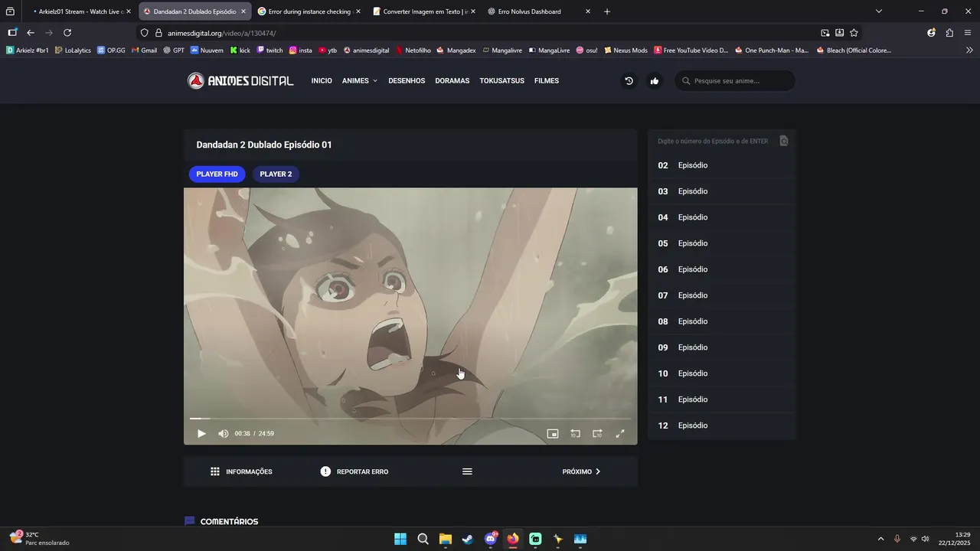Switch to the PLAYER 2 source

(x=276, y=174)
